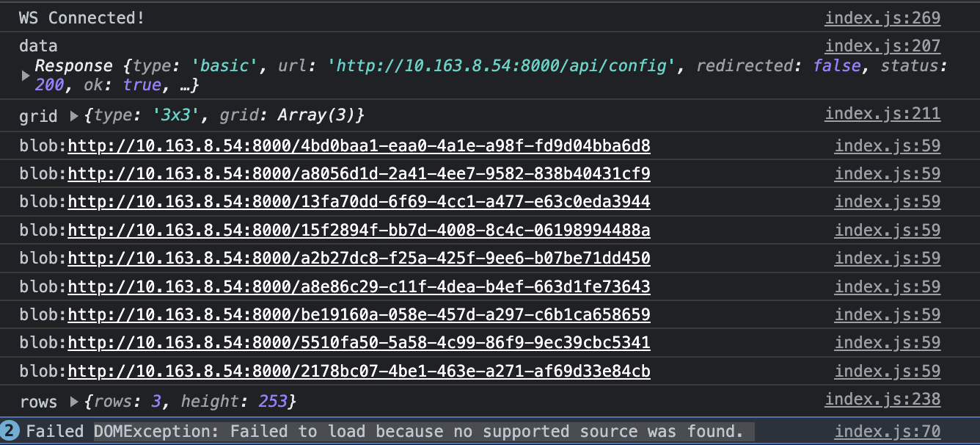
Task: Click the 'Failed DOMException' error message text
Action: (x=385, y=432)
